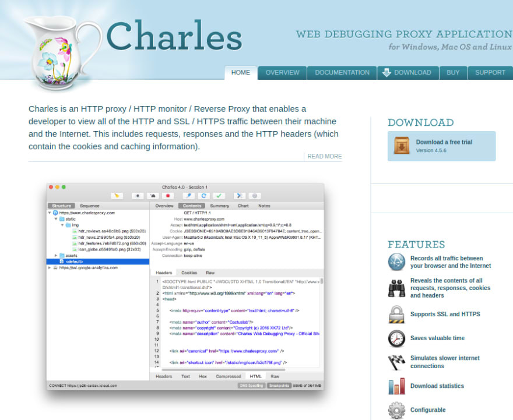
Task: Click the img folder icon in tree
Action: click(68, 225)
